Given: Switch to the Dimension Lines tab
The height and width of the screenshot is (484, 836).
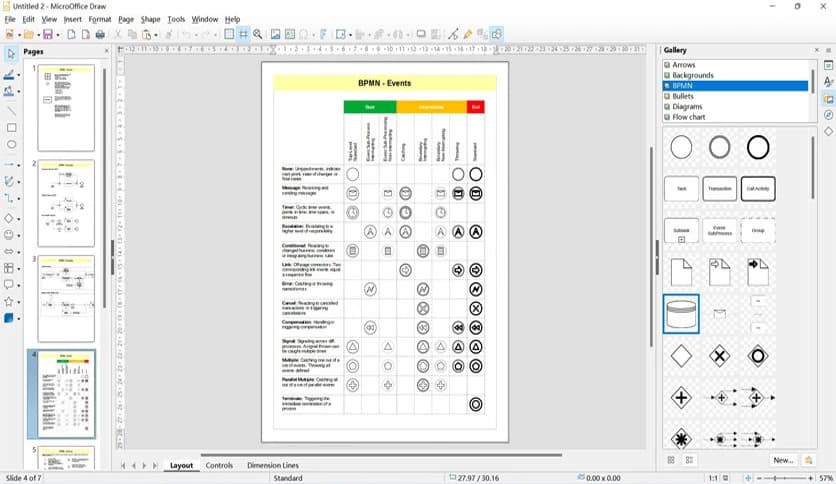Looking at the screenshot, I should [272, 465].
